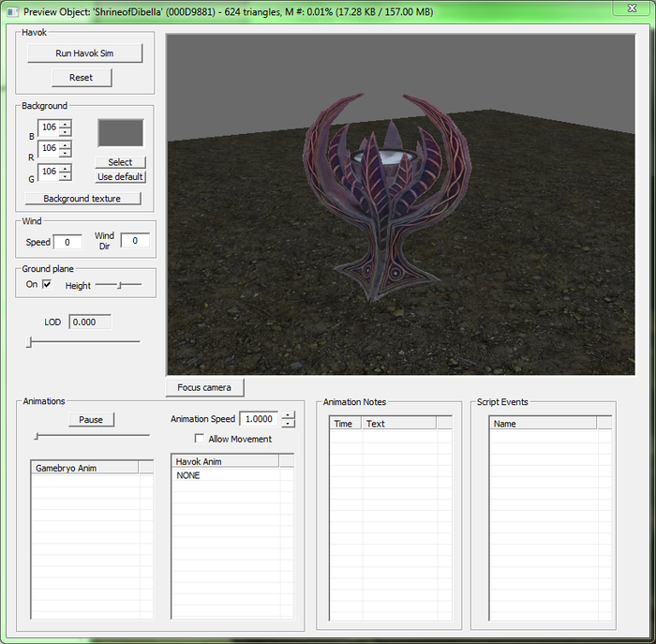Image resolution: width=656 pixels, height=644 pixels.
Task: Pause the animation playback
Action: tap(91, 420)
